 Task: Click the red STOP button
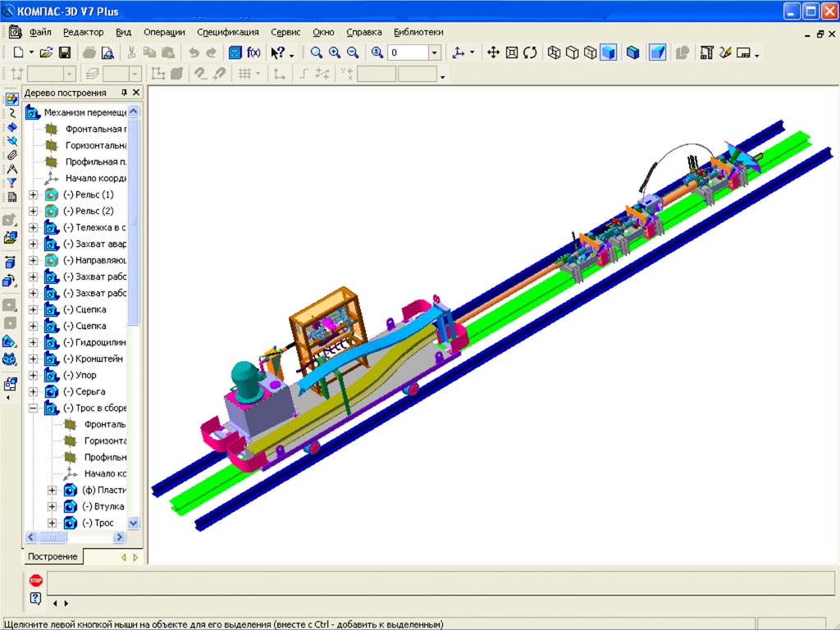(x=35, y=580)
